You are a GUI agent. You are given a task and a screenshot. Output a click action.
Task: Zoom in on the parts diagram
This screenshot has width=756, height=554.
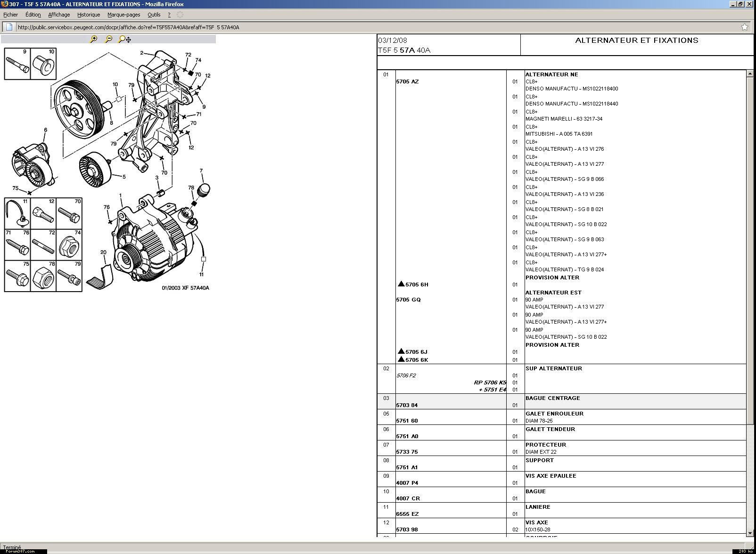(x=93, y=39)
